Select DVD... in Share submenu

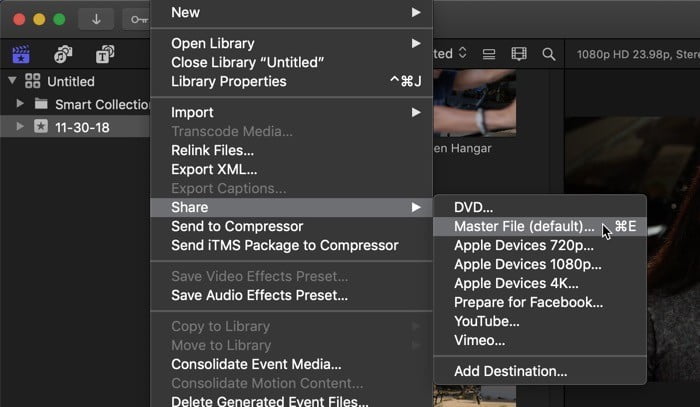click(540, 208)
